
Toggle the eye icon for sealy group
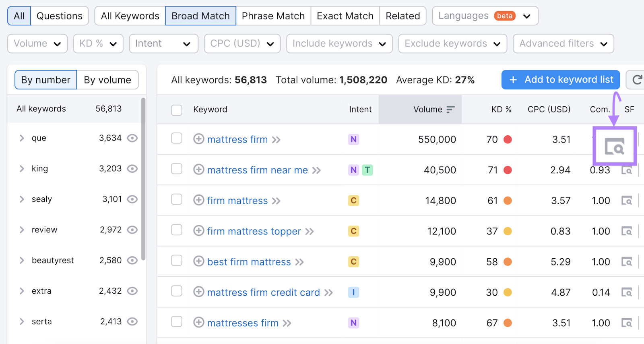pos(132,199)
